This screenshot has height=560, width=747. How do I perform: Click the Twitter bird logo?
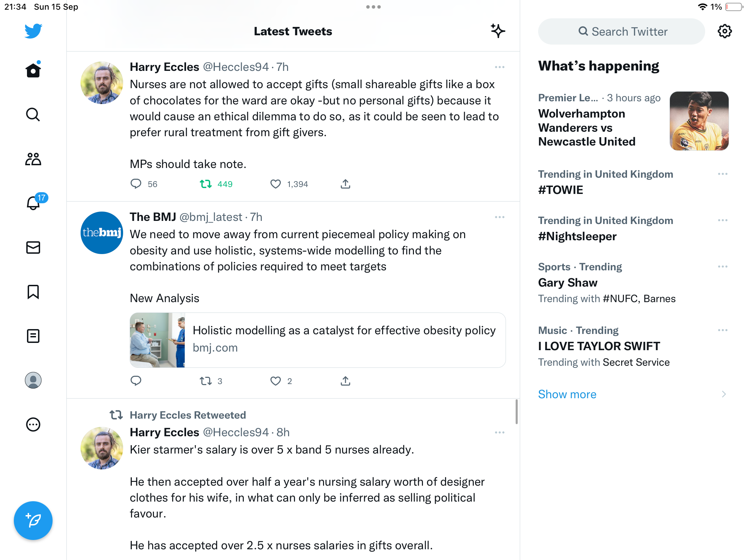pyautogui.click(x=33, y=31)
